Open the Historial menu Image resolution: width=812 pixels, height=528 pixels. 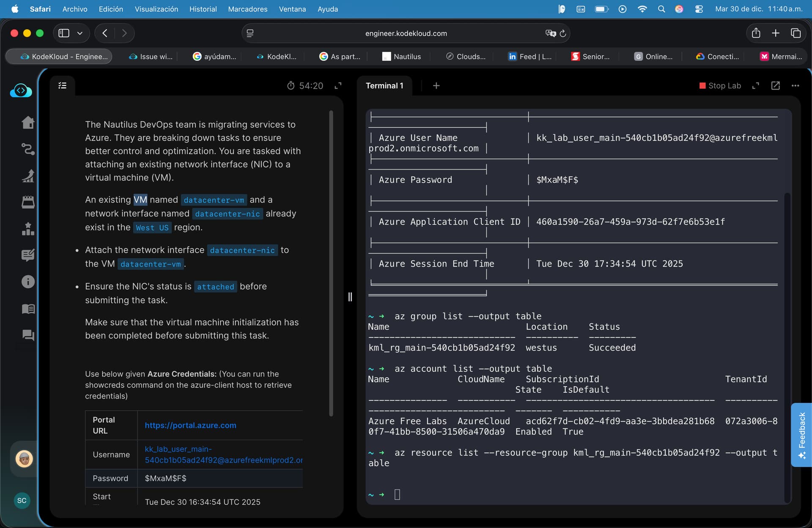click(203, 9)
